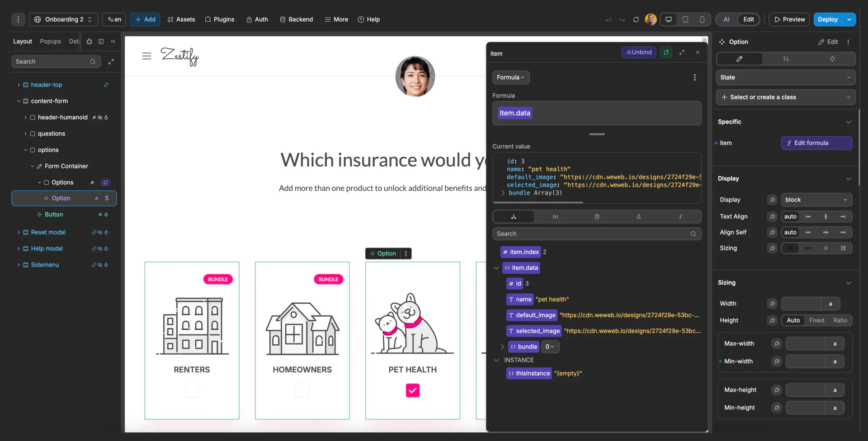Switch to the Popups tab
This screenshot has height=441, width=868.
(50, 41)
